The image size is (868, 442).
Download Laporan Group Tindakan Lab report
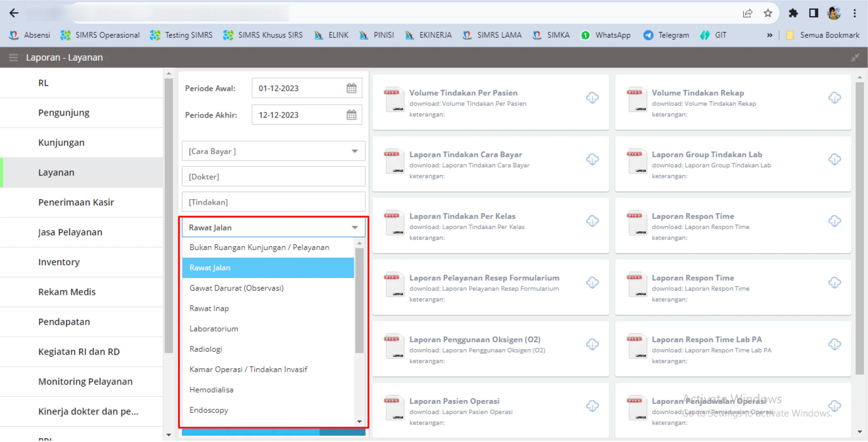coord(835,159)
